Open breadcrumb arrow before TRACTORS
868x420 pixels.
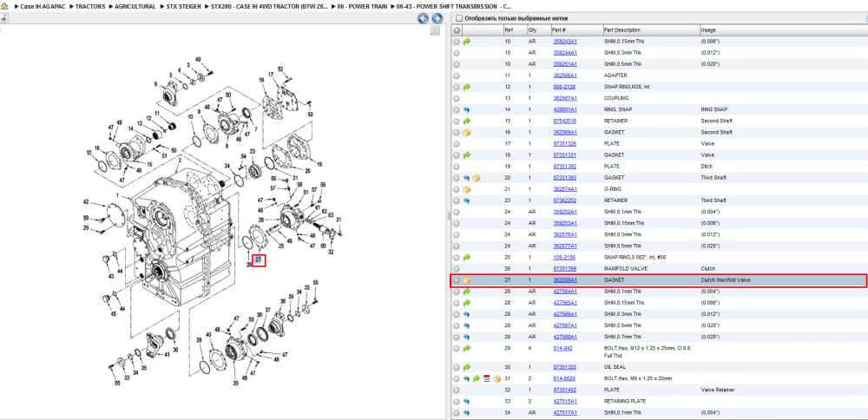[x=71, y=7]
